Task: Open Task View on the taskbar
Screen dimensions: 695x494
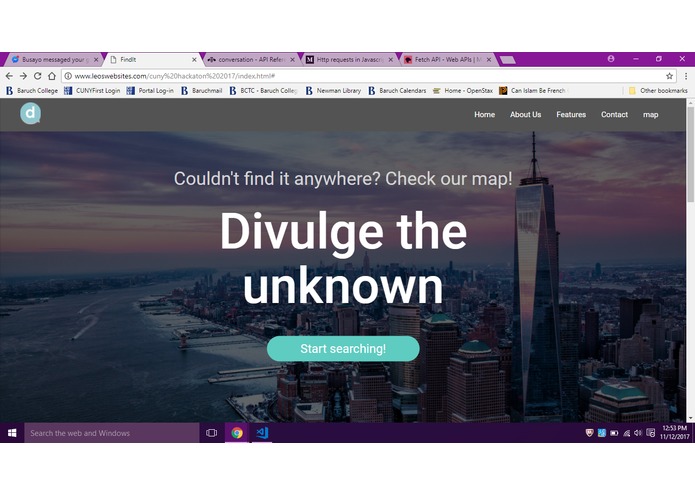Action: (211, 433)
